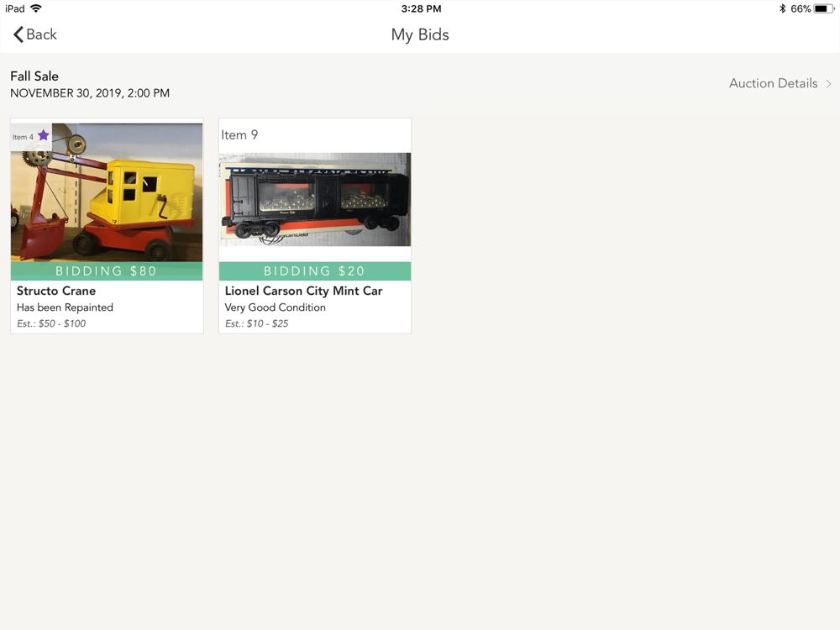Click the chevron next to Auction Details
This screenshot has height=630, width=840.
(828, 83)
